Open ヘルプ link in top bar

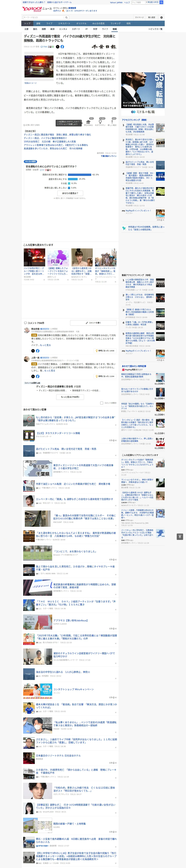coord(127,2)
